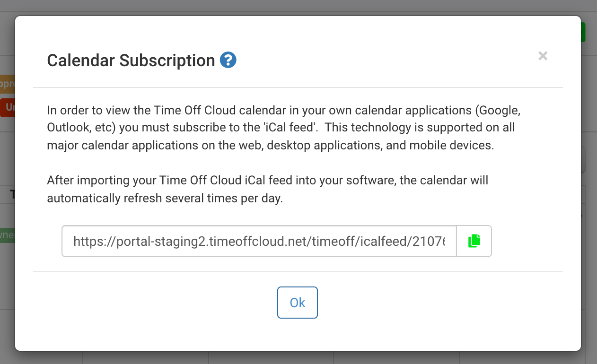Confirm the dialog with the Ok button

[x=298, y=303]
